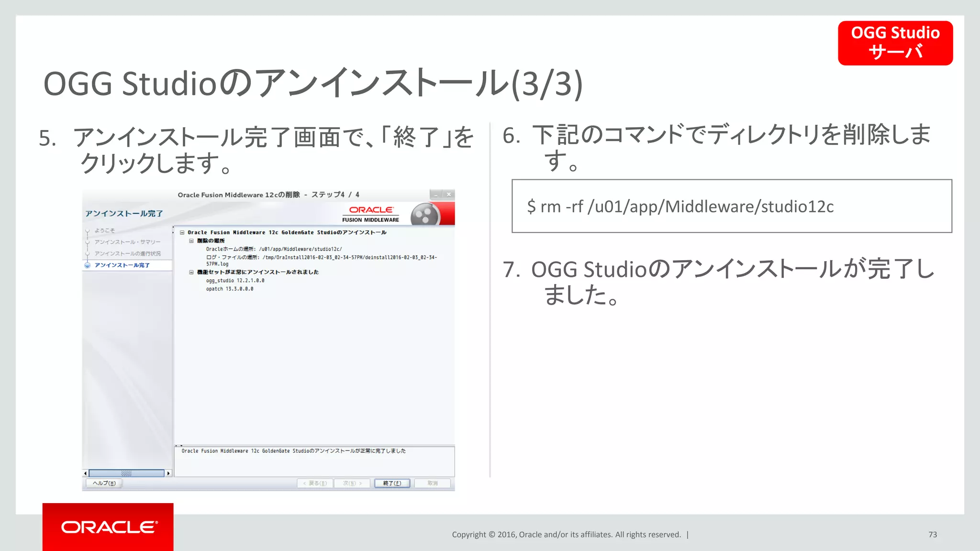Screen dimensions: 980x551
Task: Click the copyright notice in the footer
Action: point(567,535)
